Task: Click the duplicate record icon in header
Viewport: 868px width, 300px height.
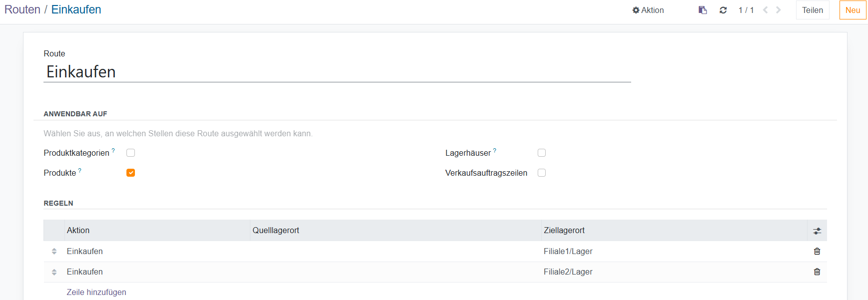Action: coord(703,10)
